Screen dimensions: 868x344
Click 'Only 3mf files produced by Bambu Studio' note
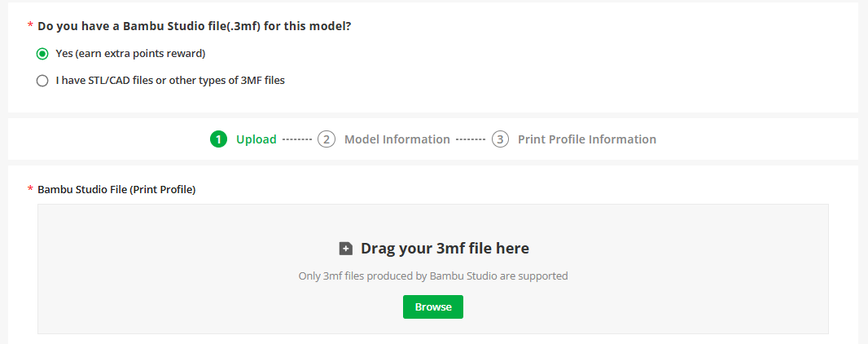[433, 276]
